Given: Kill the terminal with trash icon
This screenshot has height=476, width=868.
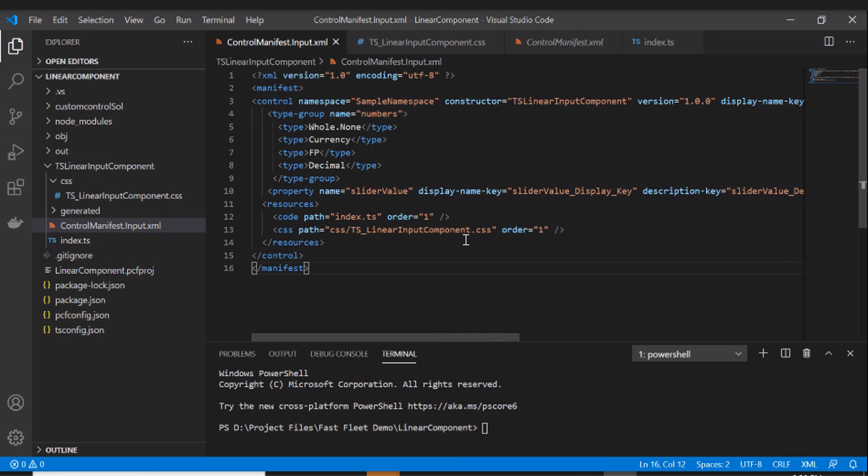Looking at the screenshot, I should pos(806,353).
